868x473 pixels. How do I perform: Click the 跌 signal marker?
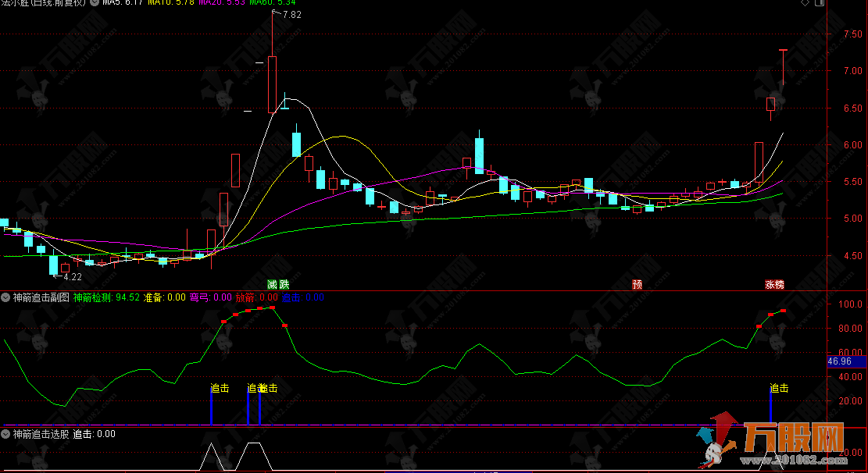tap(284, 284)
